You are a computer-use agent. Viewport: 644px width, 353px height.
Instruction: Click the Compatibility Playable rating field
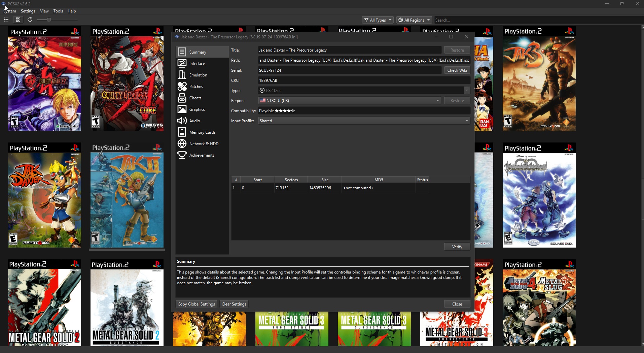pos(364,110)
